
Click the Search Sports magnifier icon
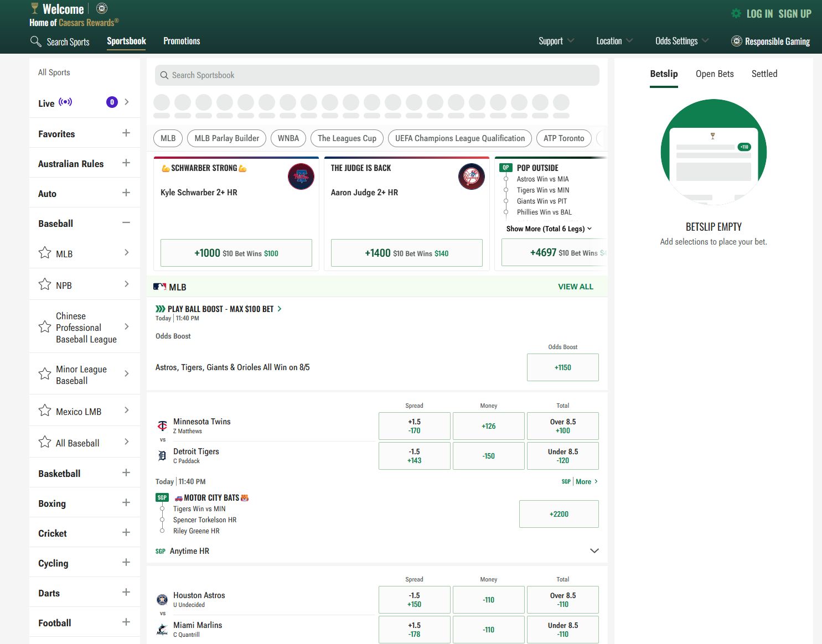coord(36,41)
